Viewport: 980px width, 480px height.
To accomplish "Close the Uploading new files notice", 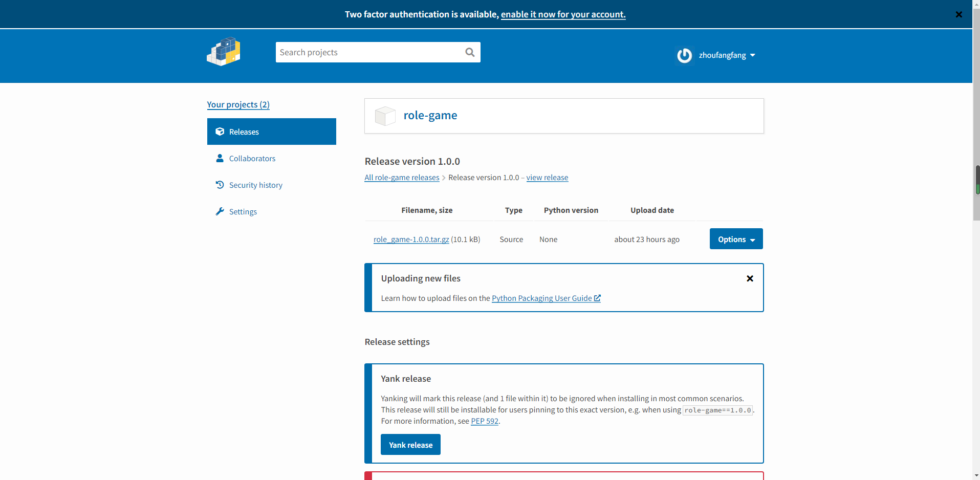I will [750, 278].
